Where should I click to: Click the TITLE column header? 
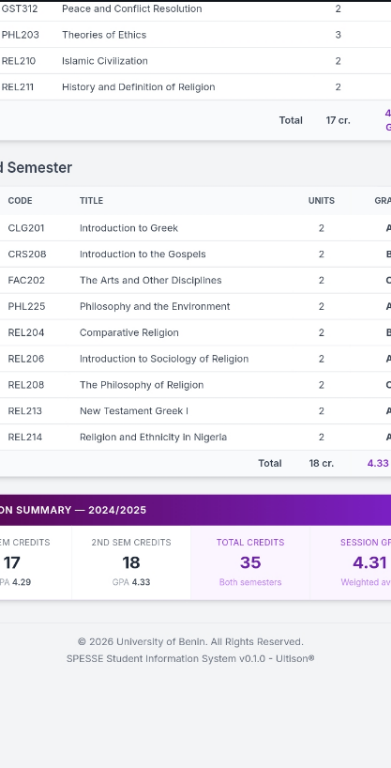click(92, 201)
